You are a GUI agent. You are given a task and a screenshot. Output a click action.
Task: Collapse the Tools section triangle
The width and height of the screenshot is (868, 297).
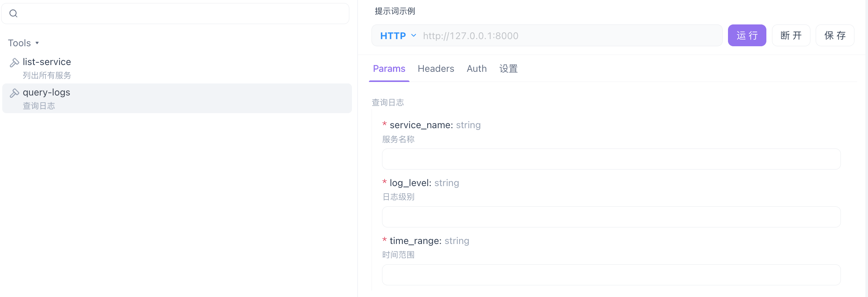37,43
